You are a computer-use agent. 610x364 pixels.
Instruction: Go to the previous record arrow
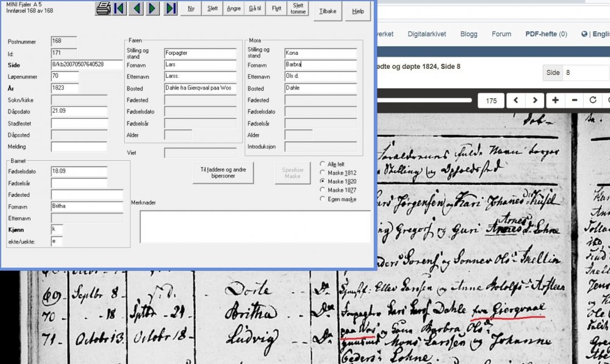137,9
